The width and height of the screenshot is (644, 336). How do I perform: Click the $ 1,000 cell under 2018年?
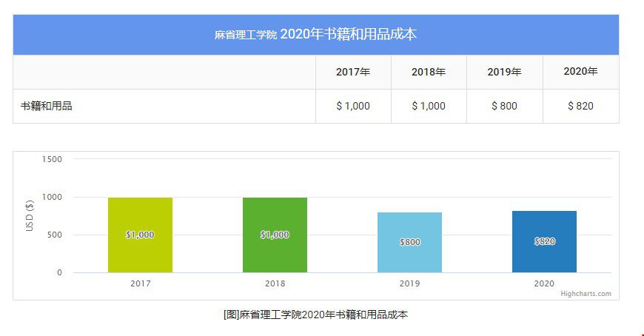(x=429, y=106)
